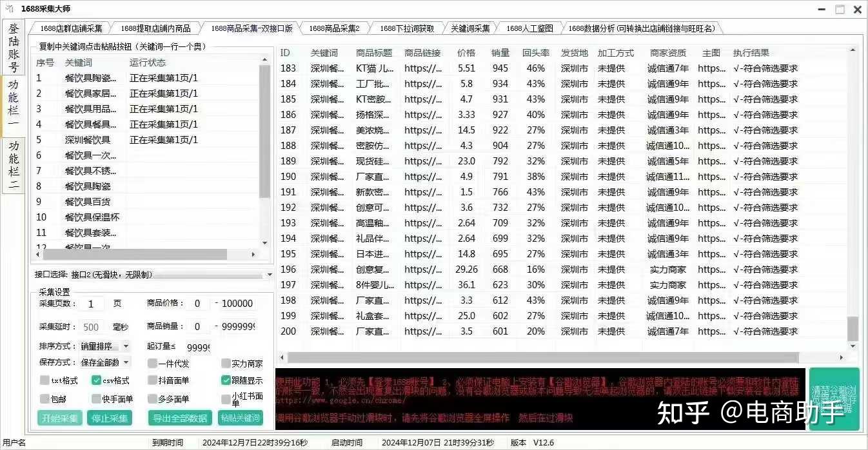Click the keyword list scroll-up arrow
This screenshot has height=450, width=868.
point(264,60)
